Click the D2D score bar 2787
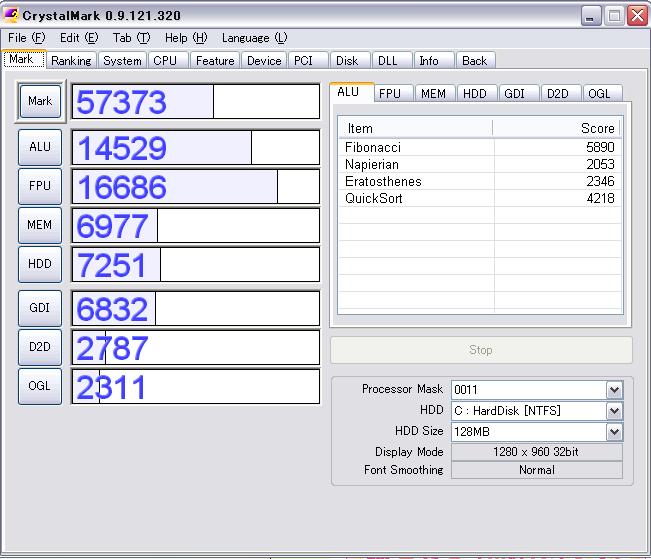 (x=196, y=347)
